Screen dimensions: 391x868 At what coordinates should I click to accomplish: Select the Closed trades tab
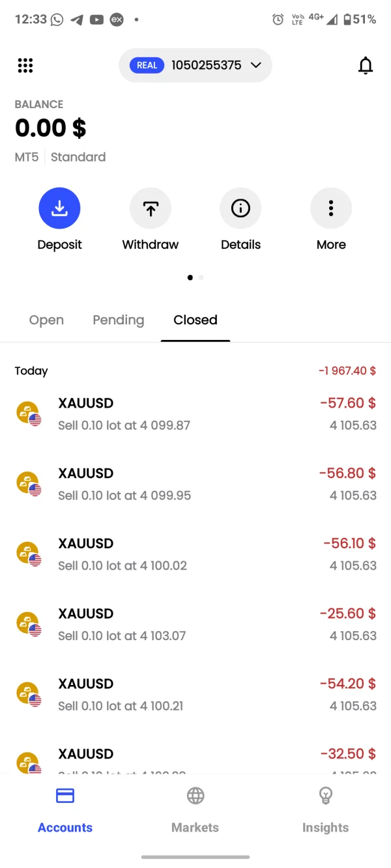[x=195, y=320]
